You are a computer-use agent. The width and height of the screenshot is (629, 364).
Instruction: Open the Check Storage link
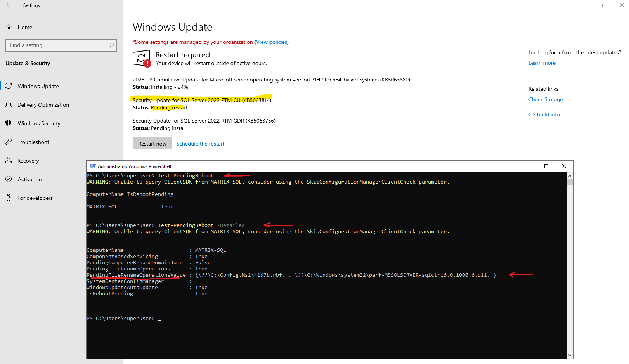click(x=545, y=99)
